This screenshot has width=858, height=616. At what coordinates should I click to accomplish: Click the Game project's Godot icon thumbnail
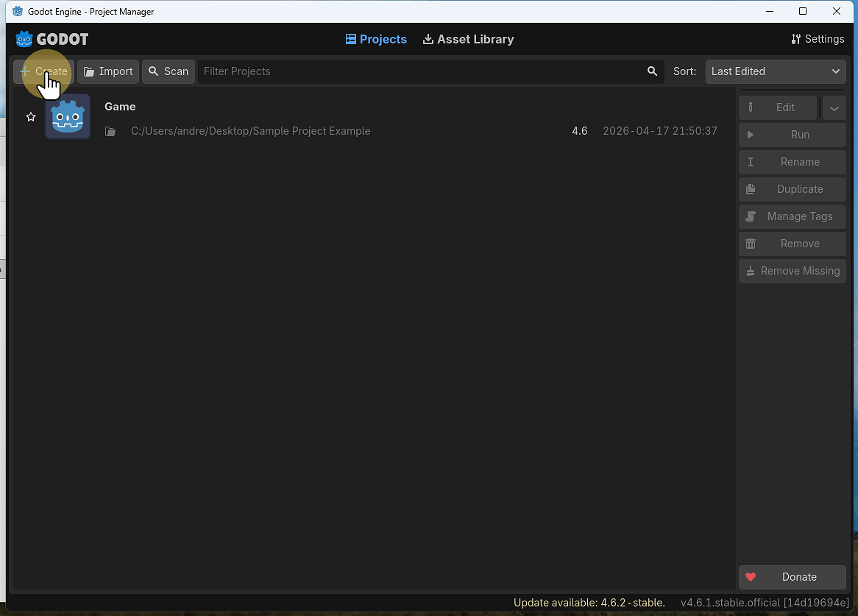click(x=68, y=117)
